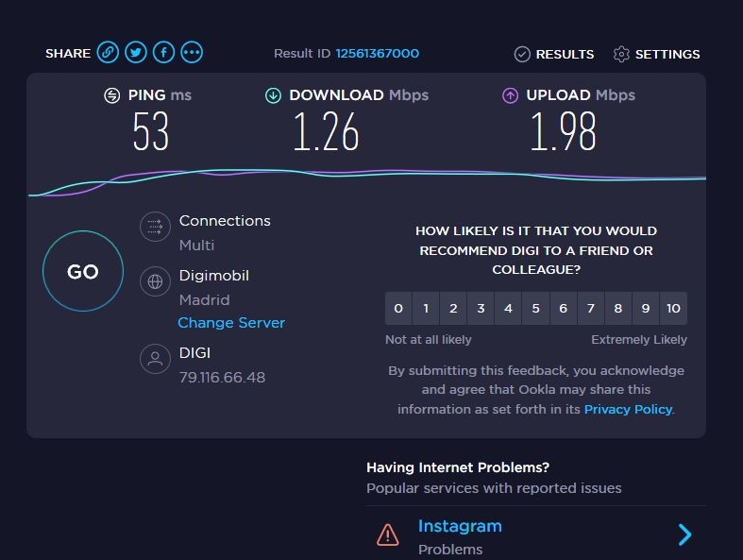Share result via Facebook icon

[x=163, y=53]
